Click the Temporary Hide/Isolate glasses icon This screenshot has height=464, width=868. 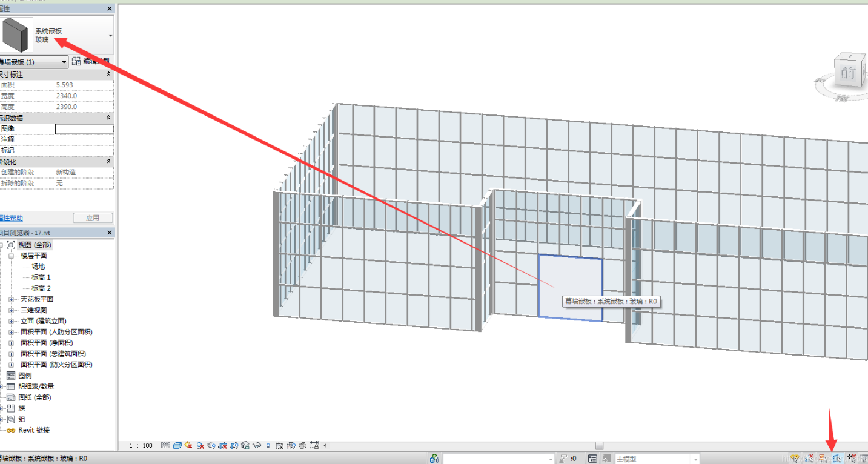[x=257, y=445]
